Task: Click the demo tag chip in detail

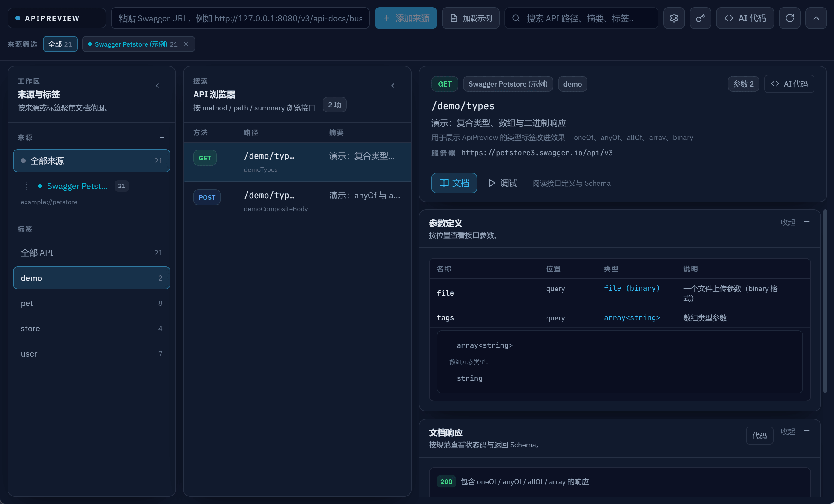Action: point(572,84)
